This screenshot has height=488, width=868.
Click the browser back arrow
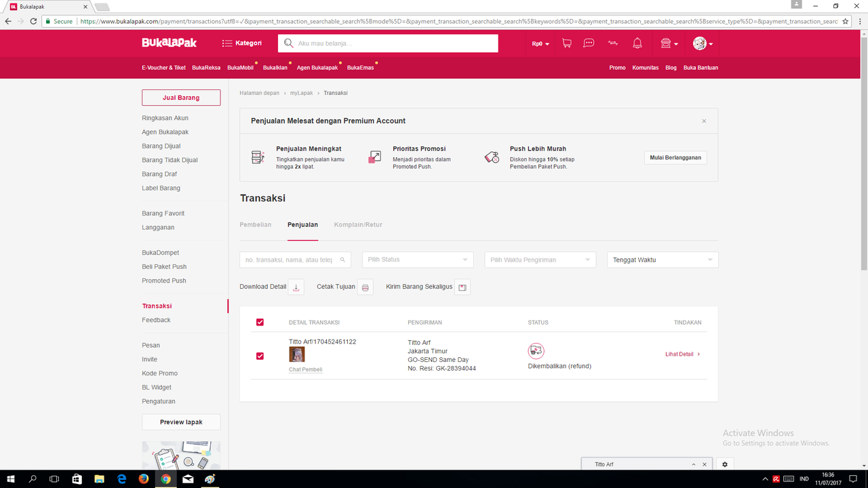(x=8, y=21)
